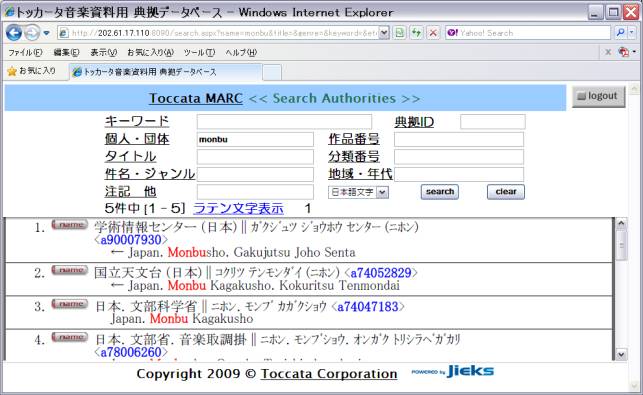The height and width of the screenshot is (395, 643).
Task: Click the 件名・ジャンル input field
Action: coord(255,174)
